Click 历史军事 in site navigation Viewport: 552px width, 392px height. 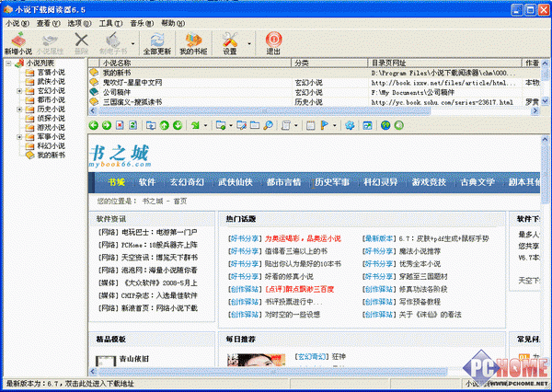[x=332, y=182]
